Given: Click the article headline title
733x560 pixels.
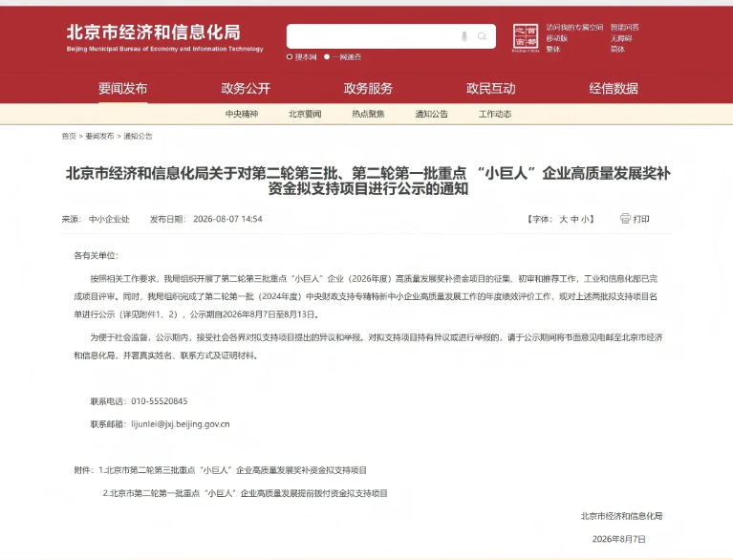Looking at the screenshot, I should pos(368,181).
